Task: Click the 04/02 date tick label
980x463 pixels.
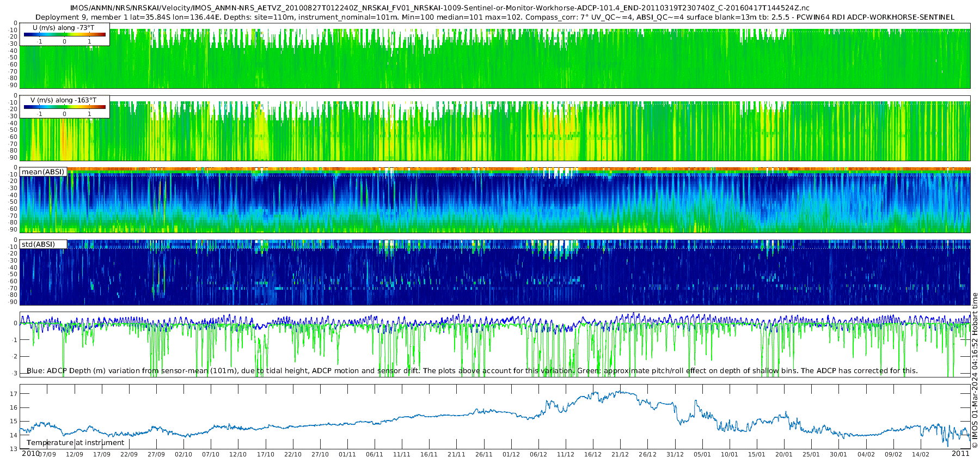Action: point(866,454)
